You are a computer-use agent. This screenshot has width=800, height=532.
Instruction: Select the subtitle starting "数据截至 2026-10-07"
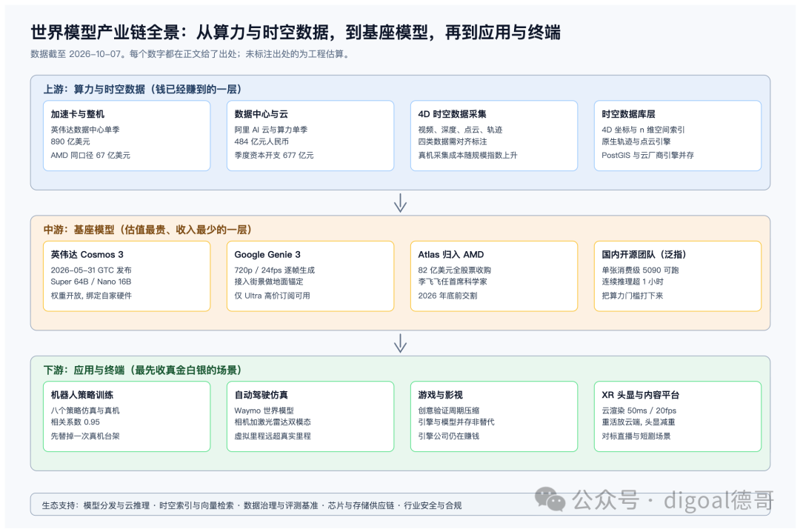(191, 54)
